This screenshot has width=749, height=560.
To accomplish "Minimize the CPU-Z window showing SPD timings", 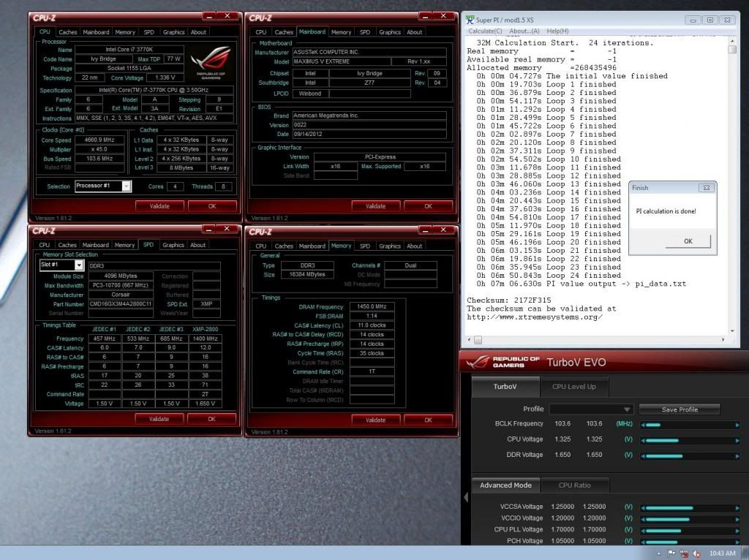I will (x=208, y=229).
